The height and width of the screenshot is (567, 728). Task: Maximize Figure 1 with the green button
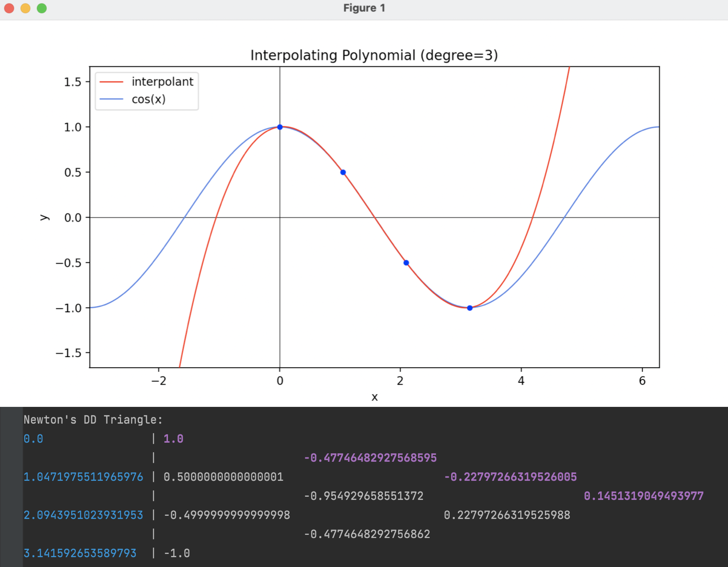42,8
